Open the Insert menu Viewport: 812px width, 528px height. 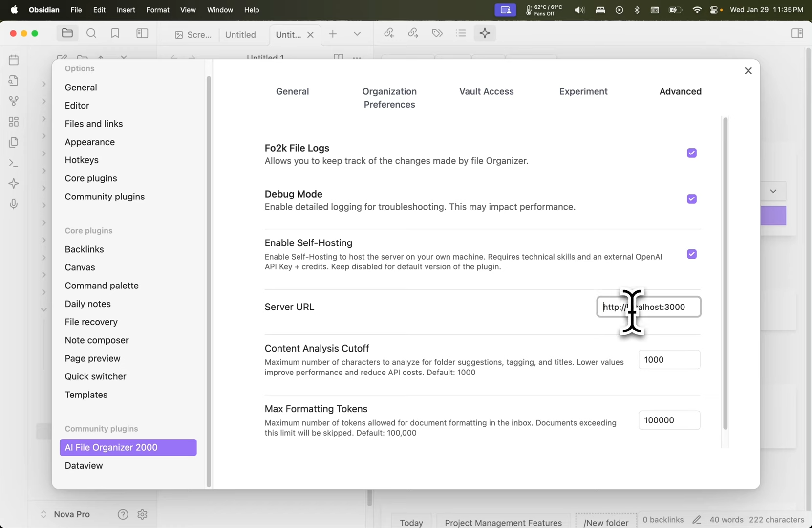click(126, 10)
